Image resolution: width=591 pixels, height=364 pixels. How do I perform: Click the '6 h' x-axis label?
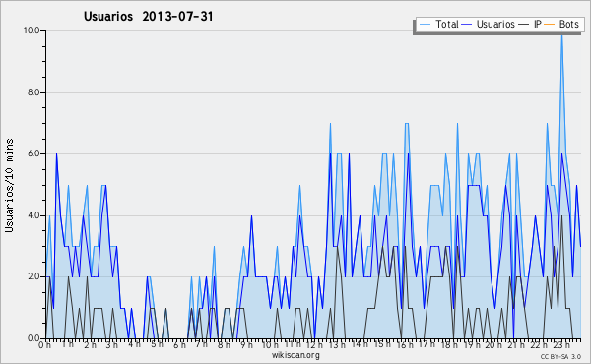click(179, 345)
